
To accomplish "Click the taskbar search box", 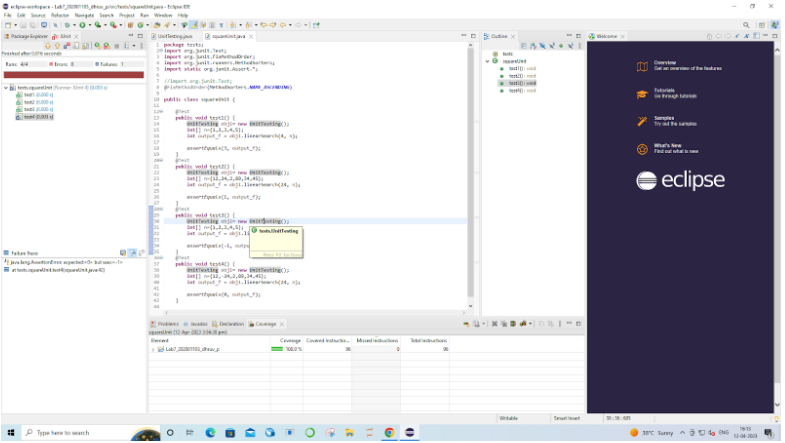I will (90, 432).
